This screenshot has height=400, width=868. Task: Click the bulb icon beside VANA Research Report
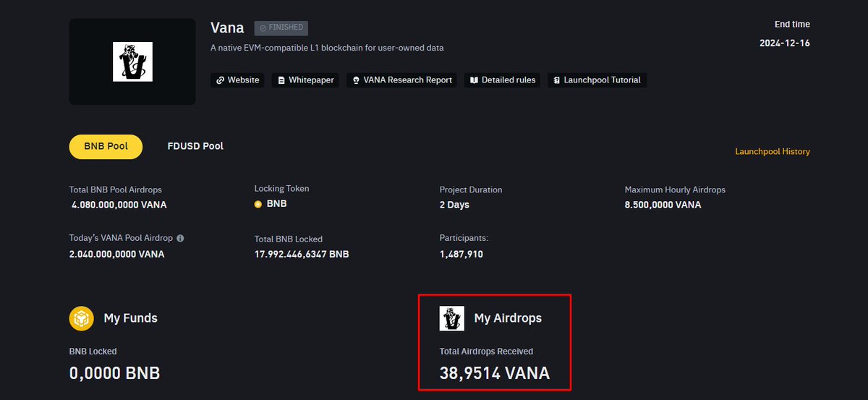click(x=356, y=80)
